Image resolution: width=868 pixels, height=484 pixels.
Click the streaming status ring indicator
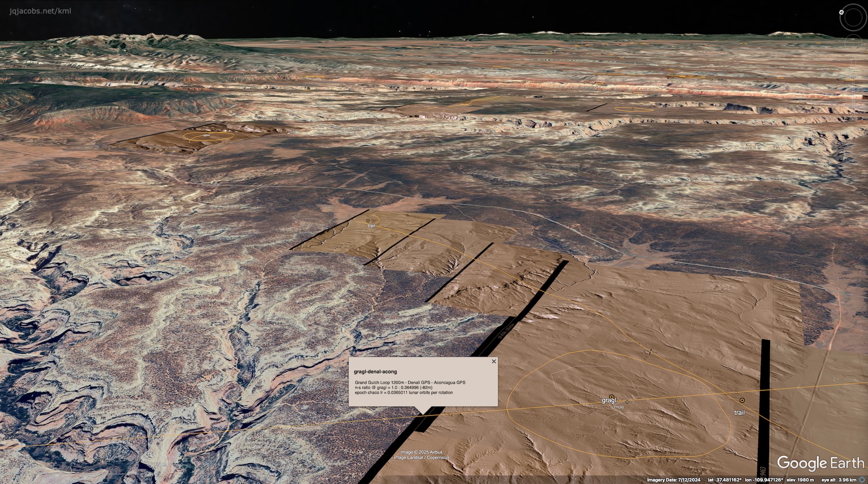coord(862,480)
